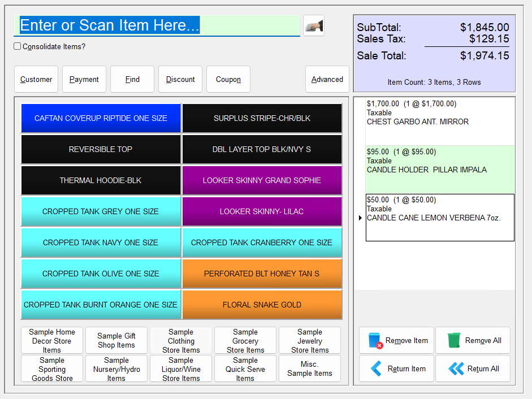Open Sample Liquor/Wine Store Items
The width and height of the screenshot is (532, 399).
180,368
